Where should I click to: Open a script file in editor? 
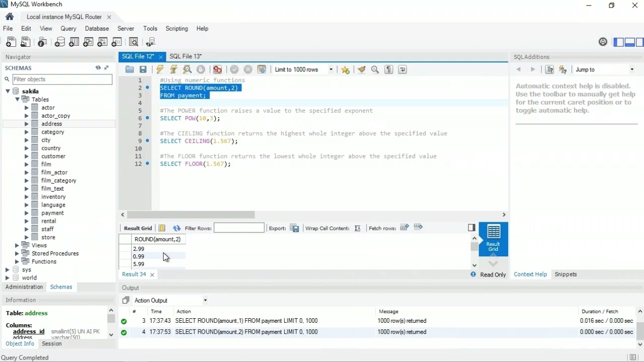tap(130, 69)
